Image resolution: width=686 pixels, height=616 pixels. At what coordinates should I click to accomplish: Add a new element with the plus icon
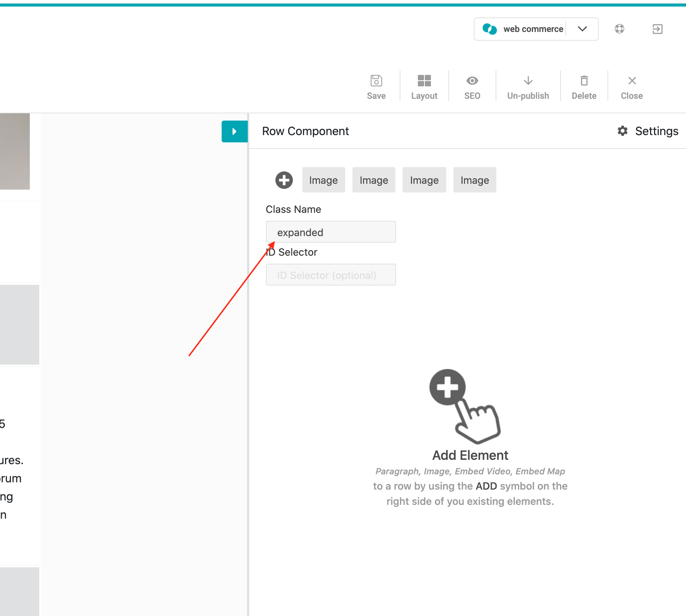(284, 180)
